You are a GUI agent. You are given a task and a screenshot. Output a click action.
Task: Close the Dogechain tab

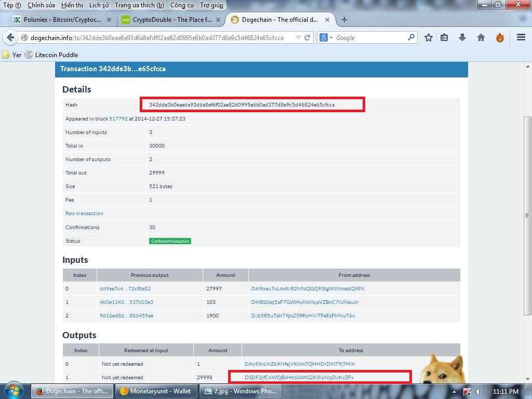327,20
